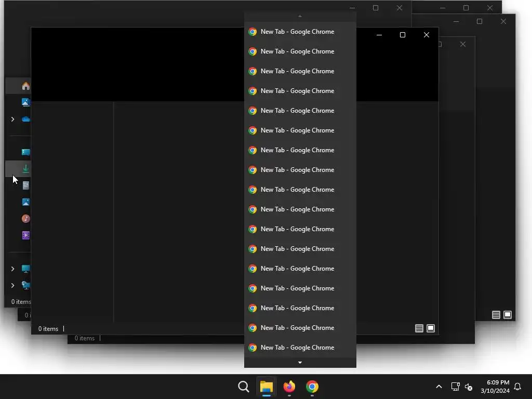Open the muted volume icon in tray

point(469,387)
